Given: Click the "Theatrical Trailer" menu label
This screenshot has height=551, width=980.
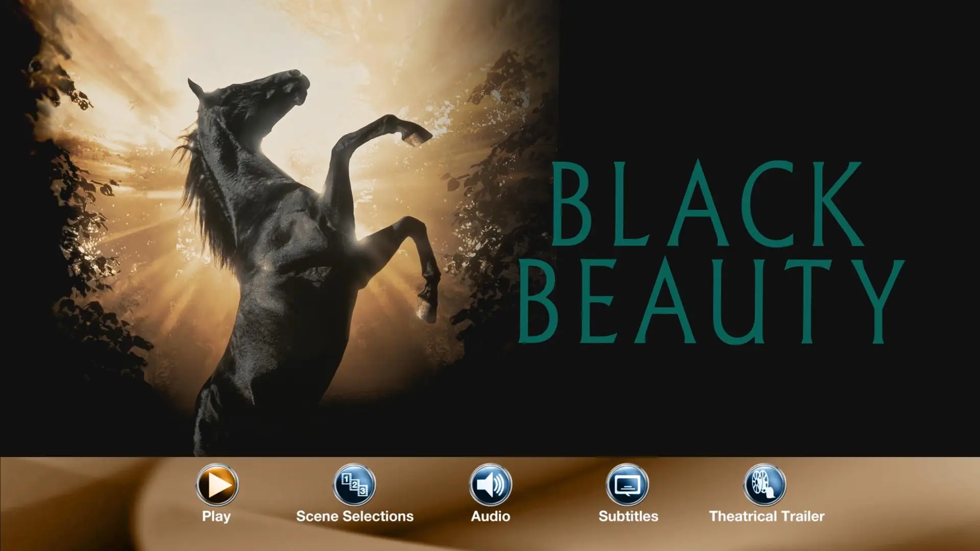Looking at the screenshot, I should tap(767, 516).
